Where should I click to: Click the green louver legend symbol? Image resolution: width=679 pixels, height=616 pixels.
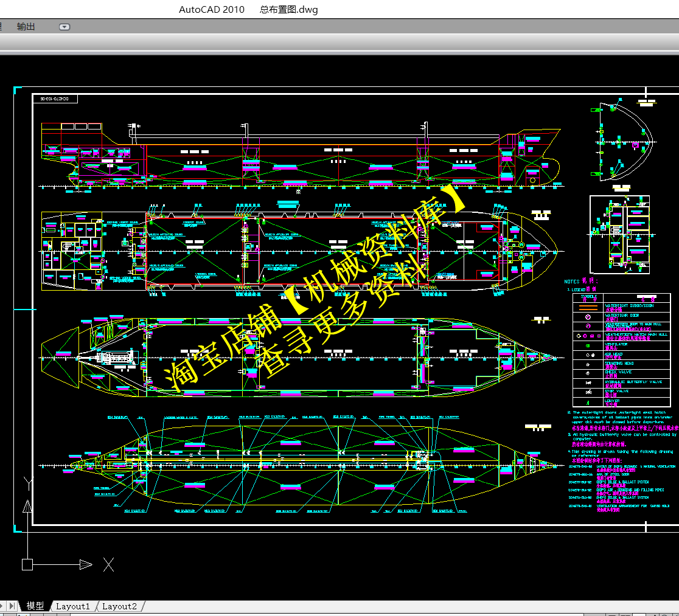pyautogui.click(x=588, y=403)
